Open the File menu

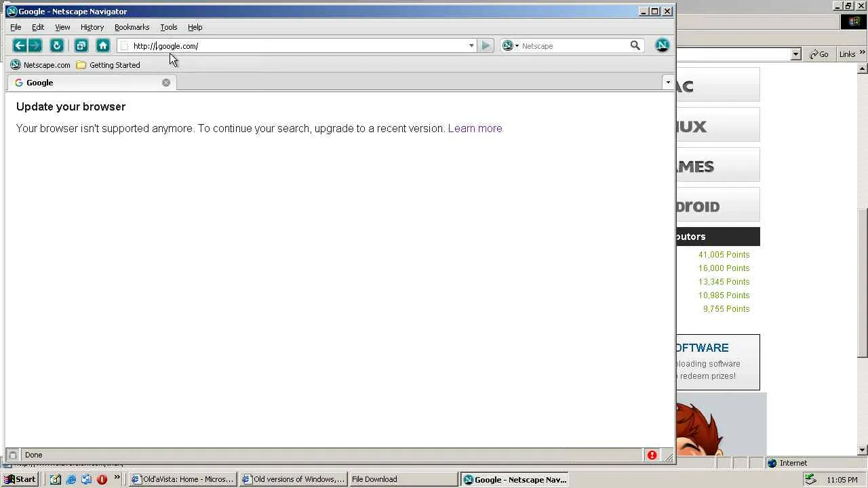[16, 27]
